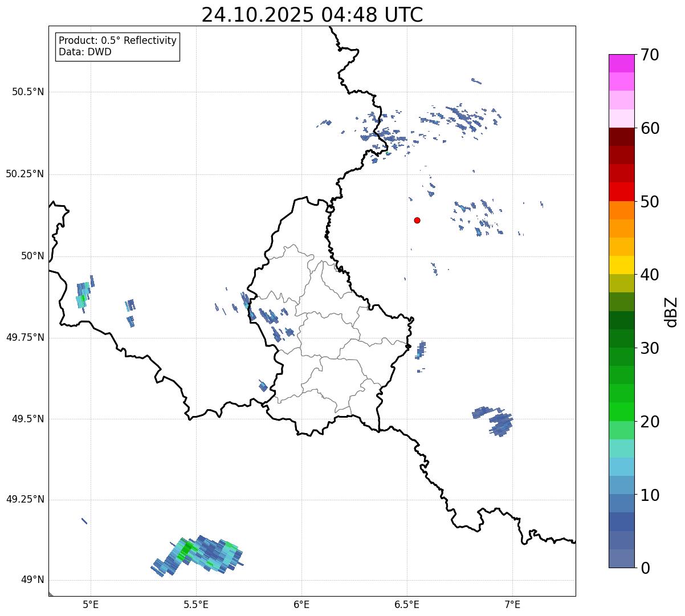Click the longitude label "6°E"
This screenshot has height=616, width=685.
[x=301, y=604]
